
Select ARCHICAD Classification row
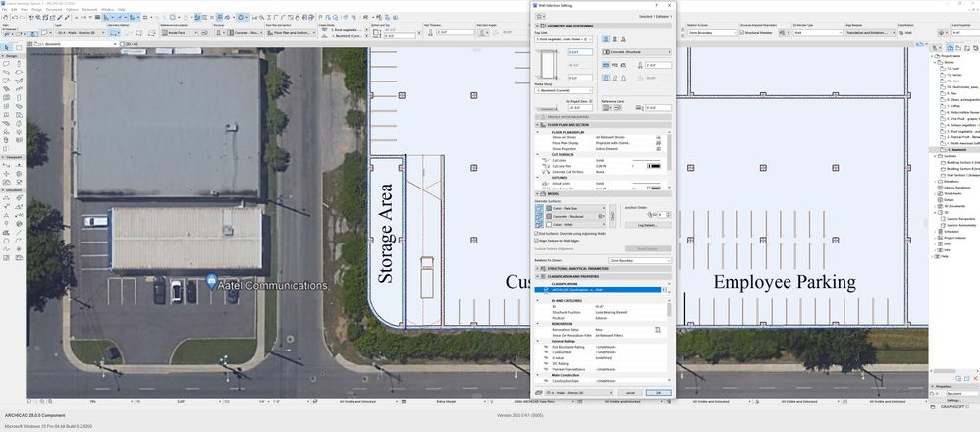pos(598,290)
